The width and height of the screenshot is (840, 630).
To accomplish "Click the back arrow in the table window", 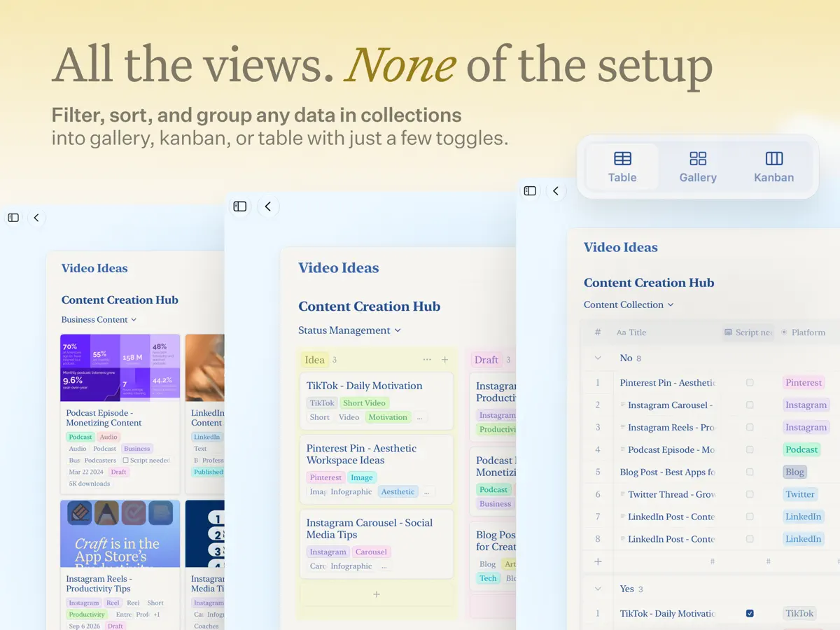I will [x=556, y=190].
